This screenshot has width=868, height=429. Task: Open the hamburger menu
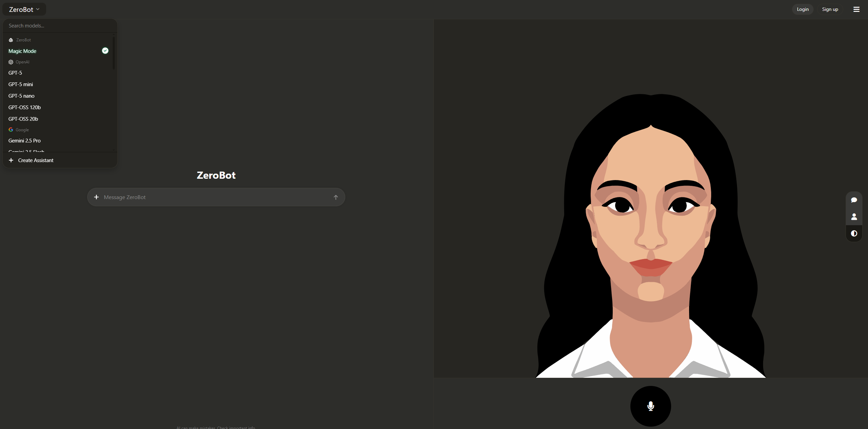click(x=856, y=9)
